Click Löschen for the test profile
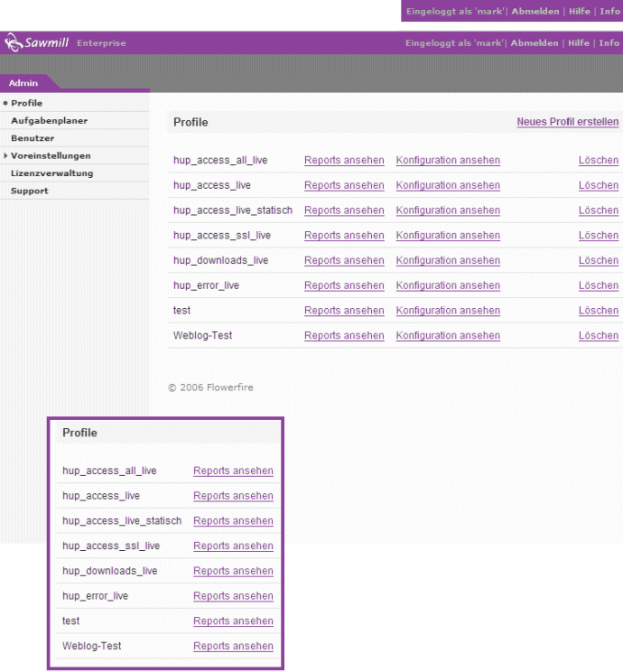The width and height of the screenshot is (623, 672). pyautogui.click(x=598, y=311)
